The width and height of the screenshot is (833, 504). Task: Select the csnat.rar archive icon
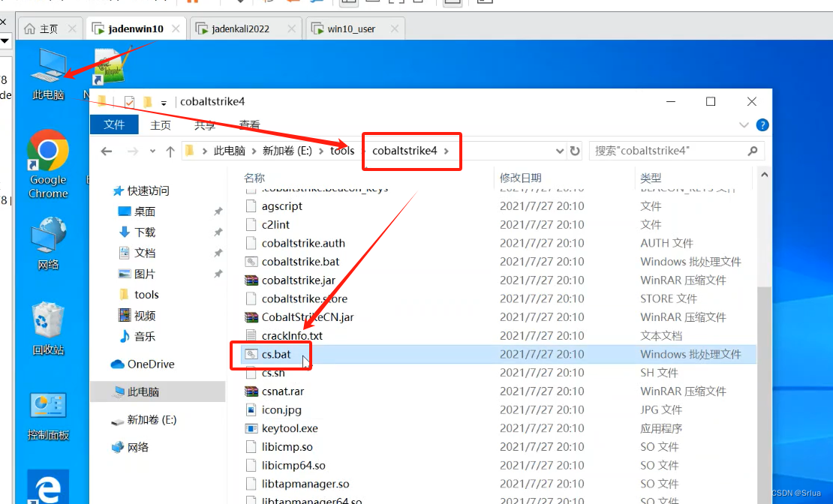[x=251, y=391]
